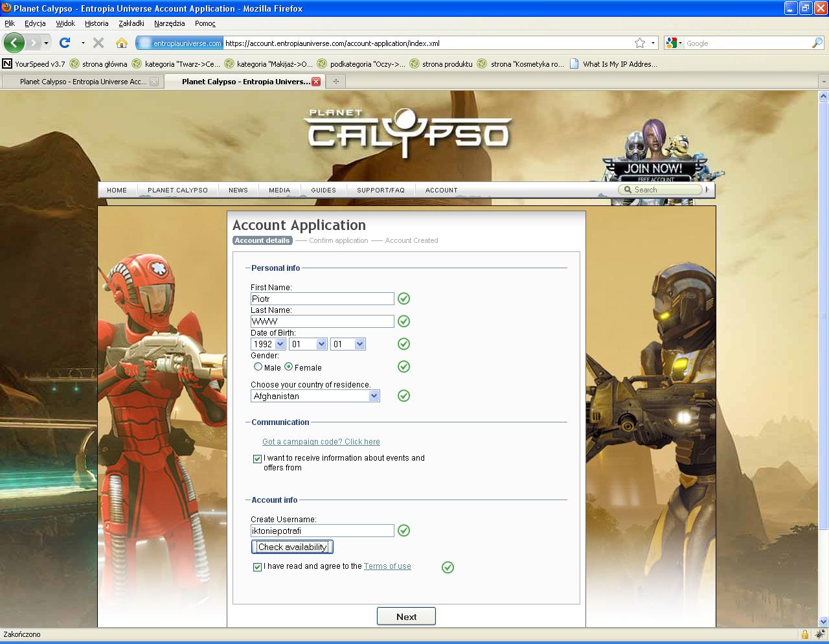Click the stop loading X icon
The width and height of the screenshot is (829, 644).
pos(98,43)
